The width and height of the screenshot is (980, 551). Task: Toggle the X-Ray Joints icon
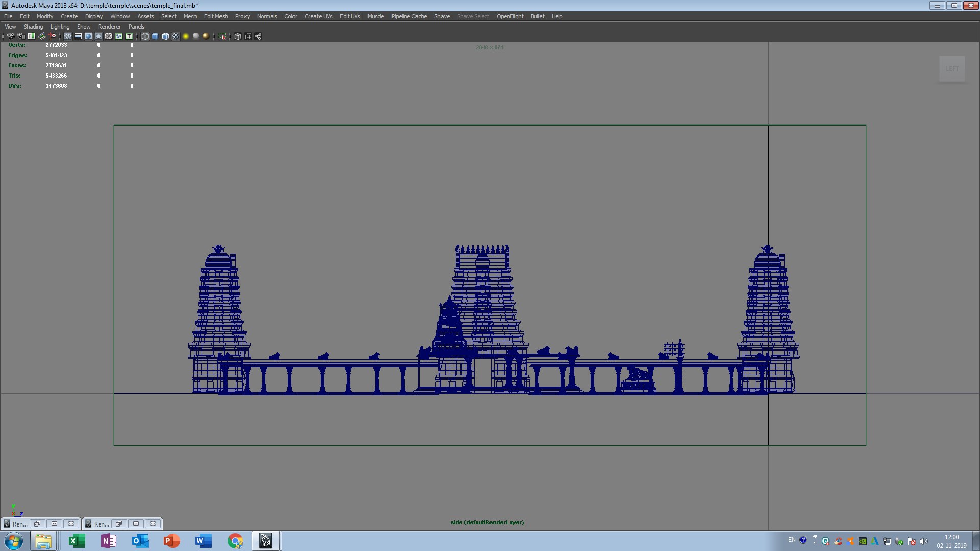pyautogui.click(x=258, y=36)
